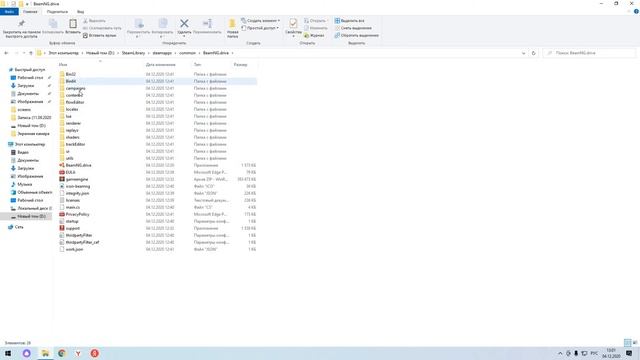Expand the ribbon help chevron at top right
The width and height of the screenshot is (640, 360).
(x=629, y=11)
